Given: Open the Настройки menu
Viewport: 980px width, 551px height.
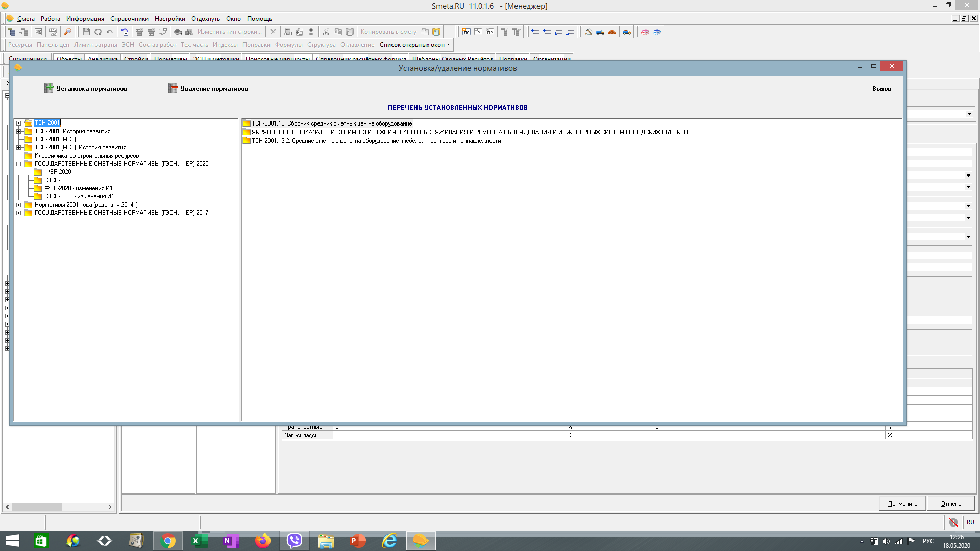Looking at the screenshot, I should (x=170, y=19).
